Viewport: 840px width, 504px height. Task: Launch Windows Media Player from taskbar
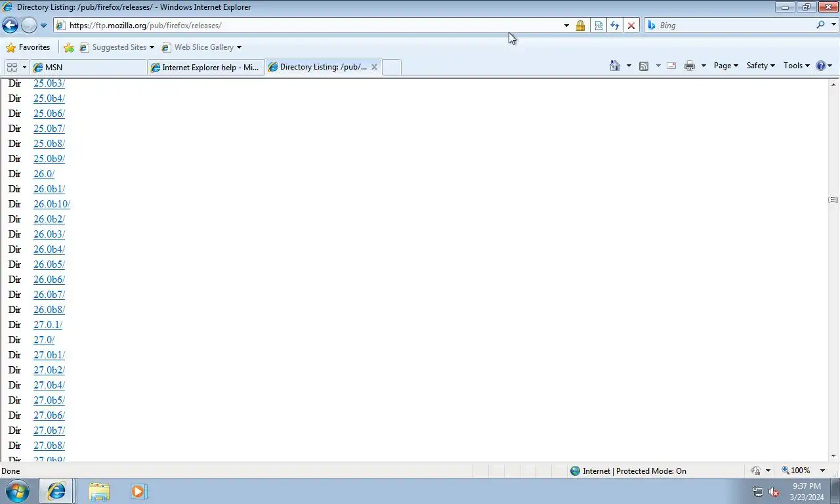[138, 491]
